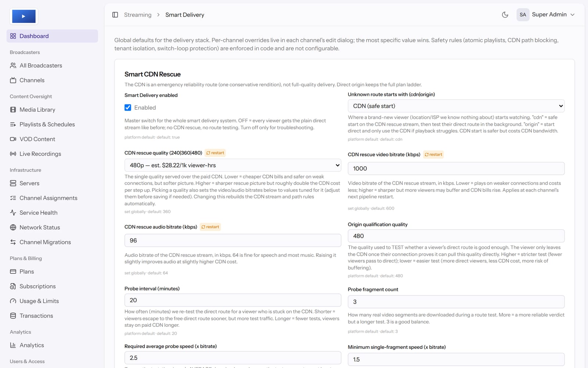This screenshot has height=368, width=588.
Task: Click the Probe fragment count field
Action: [x=456, y=302]
